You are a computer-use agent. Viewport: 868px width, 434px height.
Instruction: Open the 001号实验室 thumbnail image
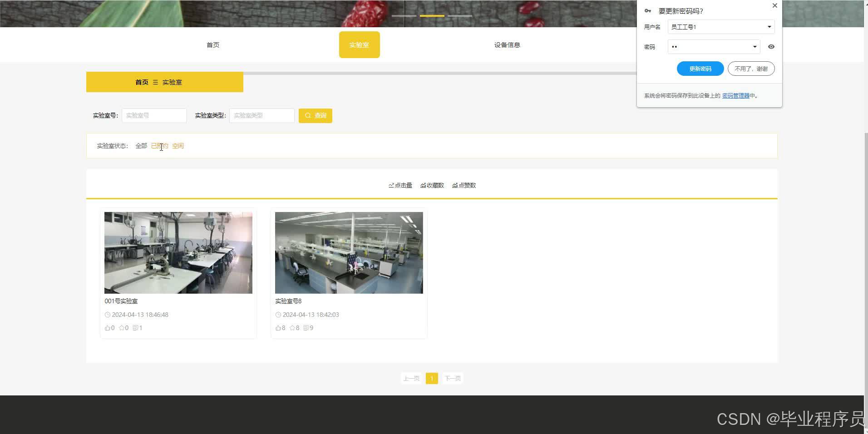[x=178, y=252]
